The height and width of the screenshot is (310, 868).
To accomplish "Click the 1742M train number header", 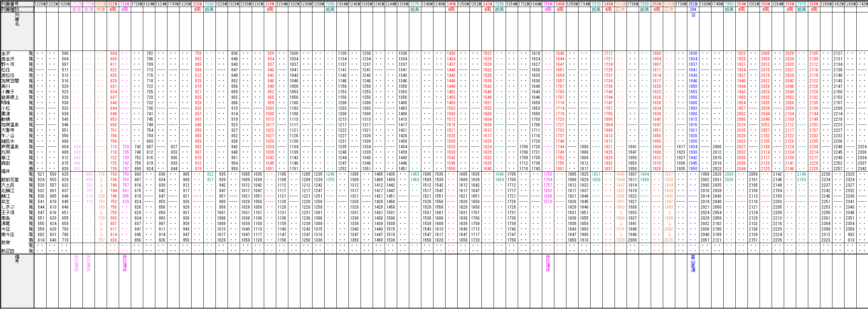I will (862, 4).
